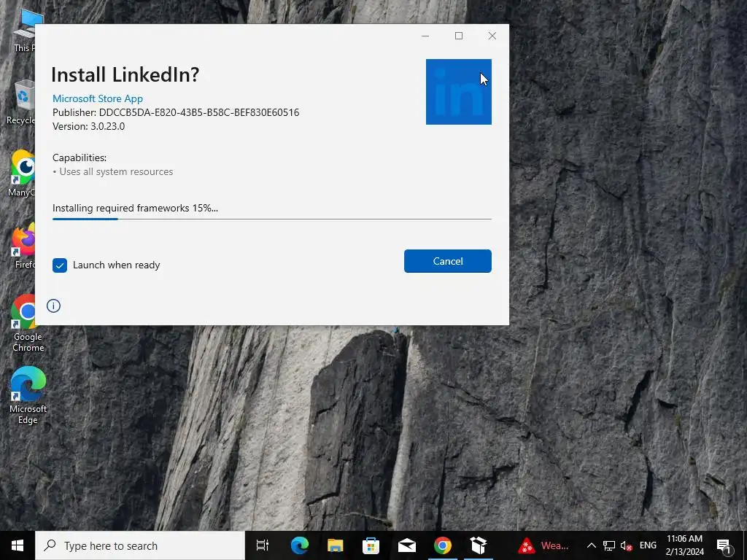Select Microsoft Edge desktop shortcut
Viewport: 747px width, 560px height.
28,395
